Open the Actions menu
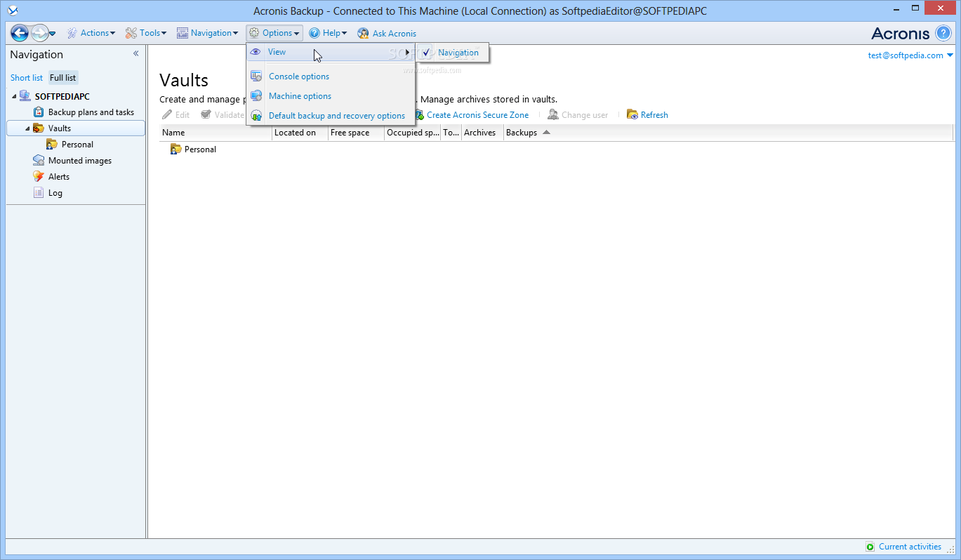 pyautogui.click(x=91, y=33)
